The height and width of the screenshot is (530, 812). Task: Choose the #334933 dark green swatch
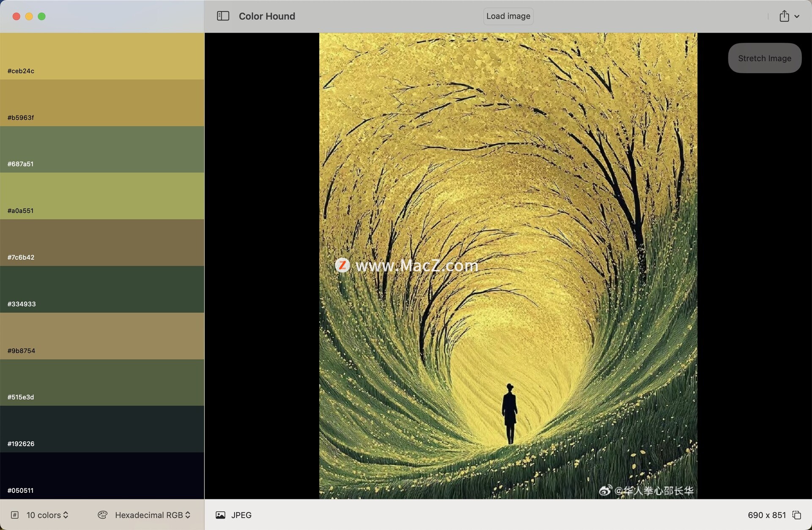pyautogui.click(x=102, y=289)
